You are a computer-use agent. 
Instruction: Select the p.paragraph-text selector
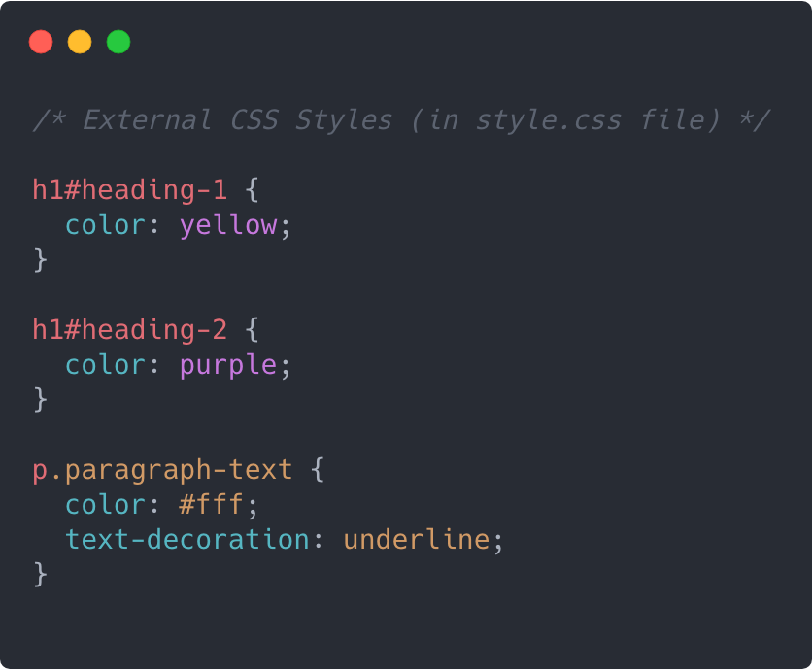(x=162, y=470)
